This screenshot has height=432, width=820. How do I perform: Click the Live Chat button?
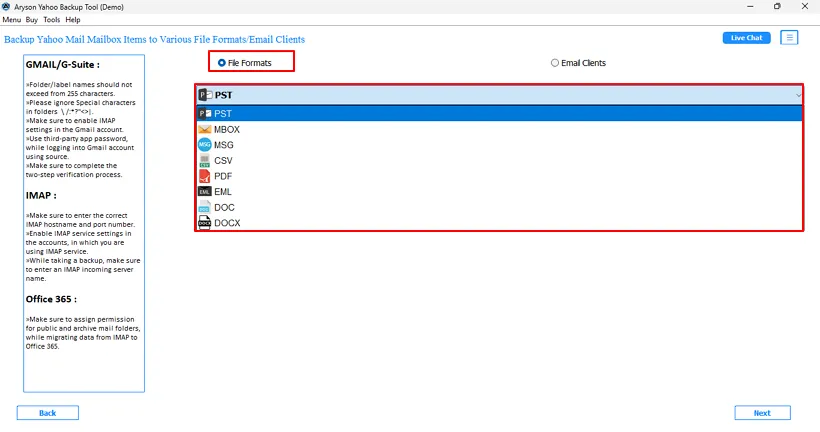[x=746, y=38]
